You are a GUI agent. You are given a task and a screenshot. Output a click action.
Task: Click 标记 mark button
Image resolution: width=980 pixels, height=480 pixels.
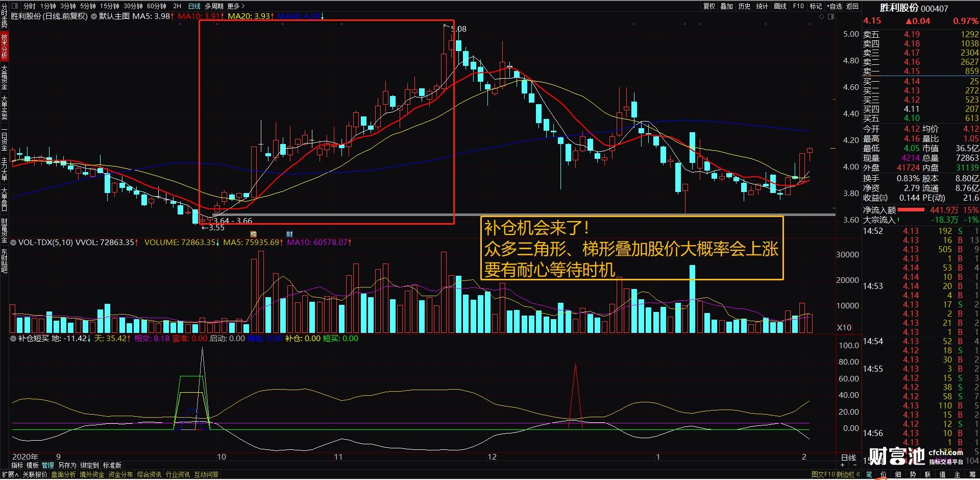pyautogui.click(x=816, y=6)
